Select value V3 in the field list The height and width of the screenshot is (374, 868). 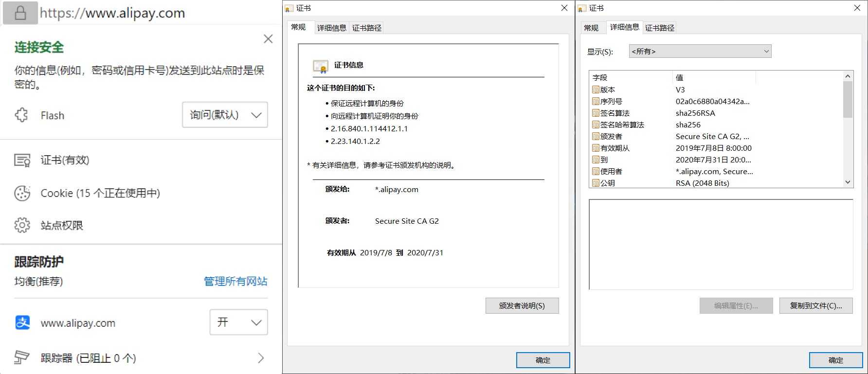click(680, 89)
